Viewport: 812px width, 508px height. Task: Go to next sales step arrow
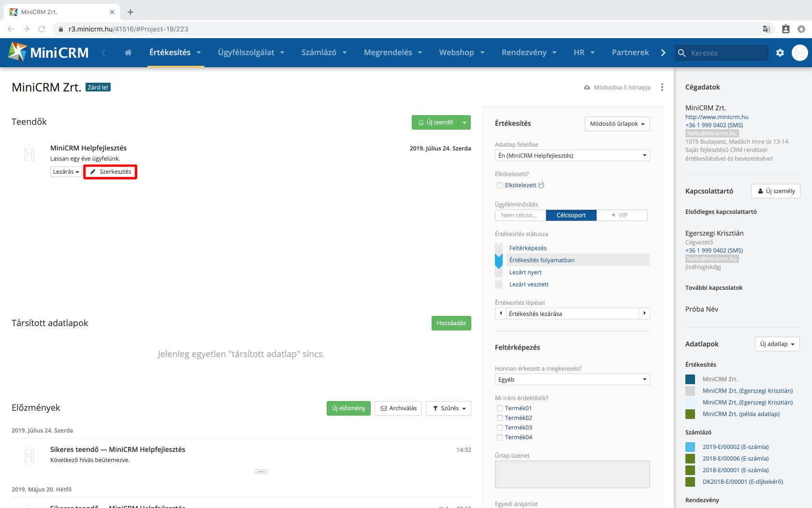click(x=644, y=314)
